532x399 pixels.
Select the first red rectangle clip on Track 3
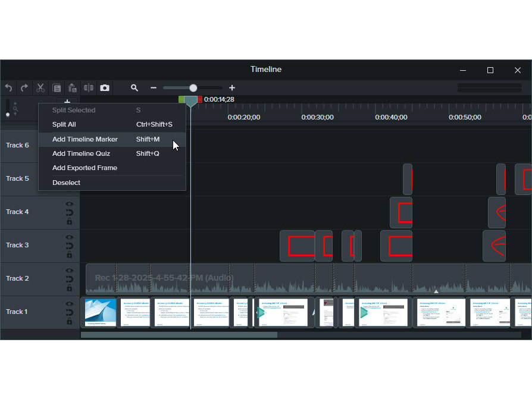tap(297, 246)
